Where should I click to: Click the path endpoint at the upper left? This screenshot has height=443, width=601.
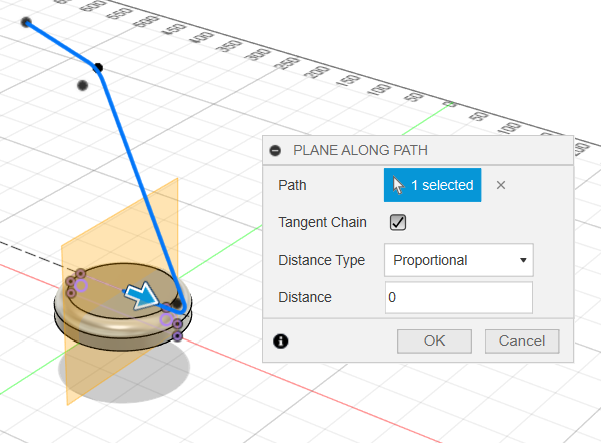26,22
